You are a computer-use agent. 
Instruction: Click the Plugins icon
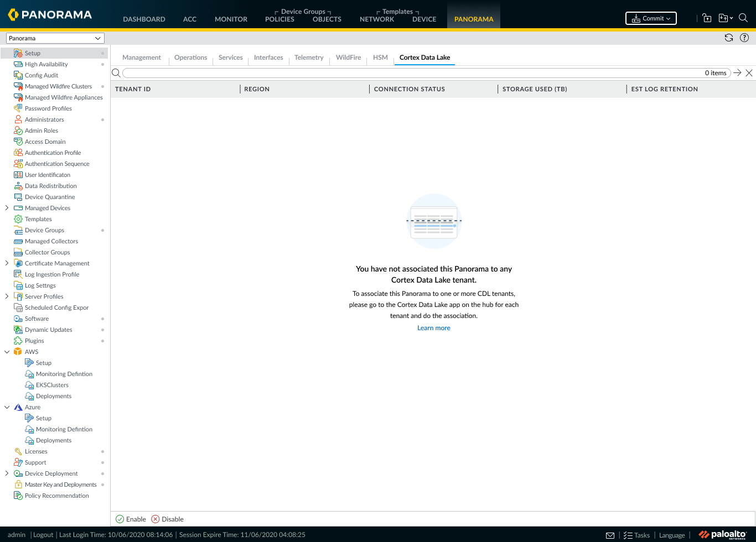pyautogui.click(x=18, y=341)
